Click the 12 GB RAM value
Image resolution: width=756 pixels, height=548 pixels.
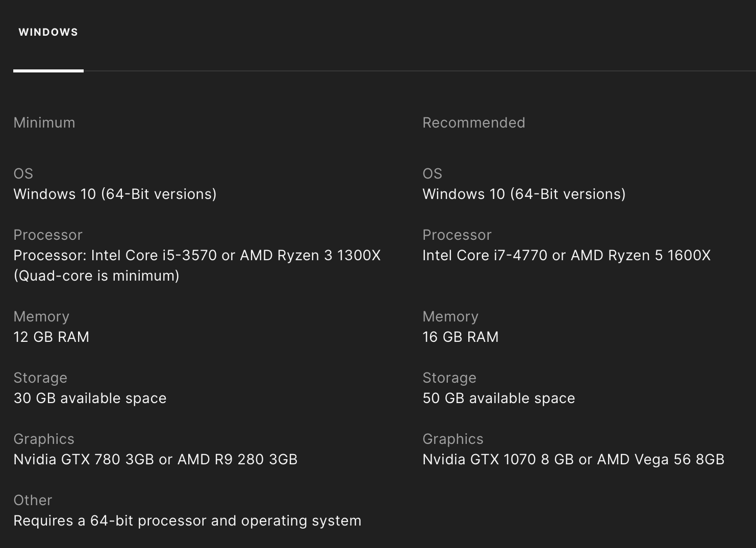point(51,337)
